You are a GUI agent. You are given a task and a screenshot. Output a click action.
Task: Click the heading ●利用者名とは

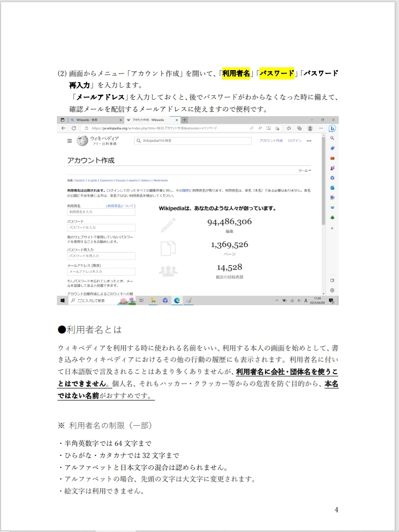90,330
